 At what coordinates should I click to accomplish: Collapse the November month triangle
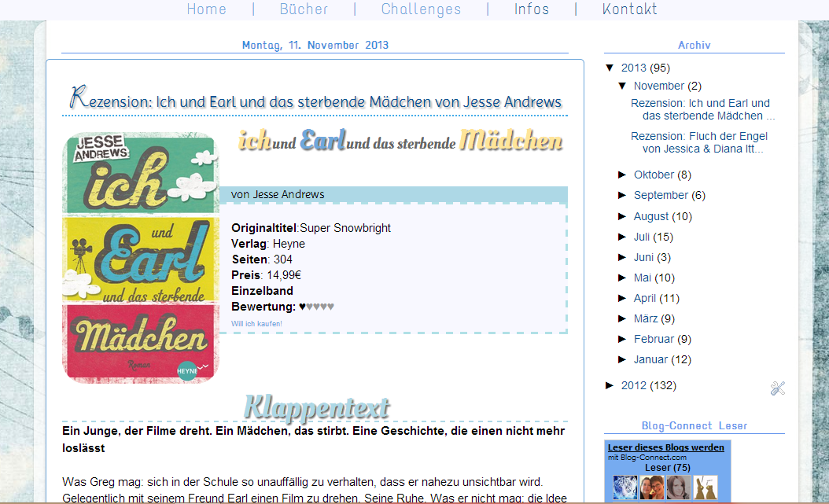pos(622,86)
